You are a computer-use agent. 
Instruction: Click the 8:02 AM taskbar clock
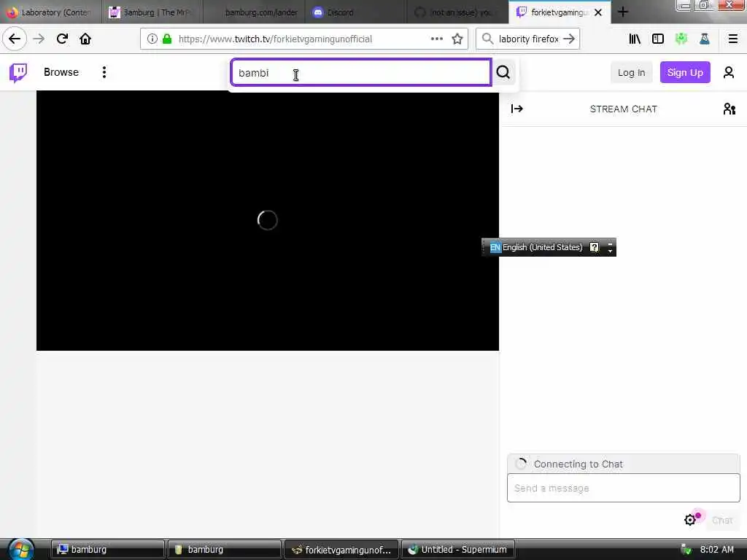pos(716,550)
